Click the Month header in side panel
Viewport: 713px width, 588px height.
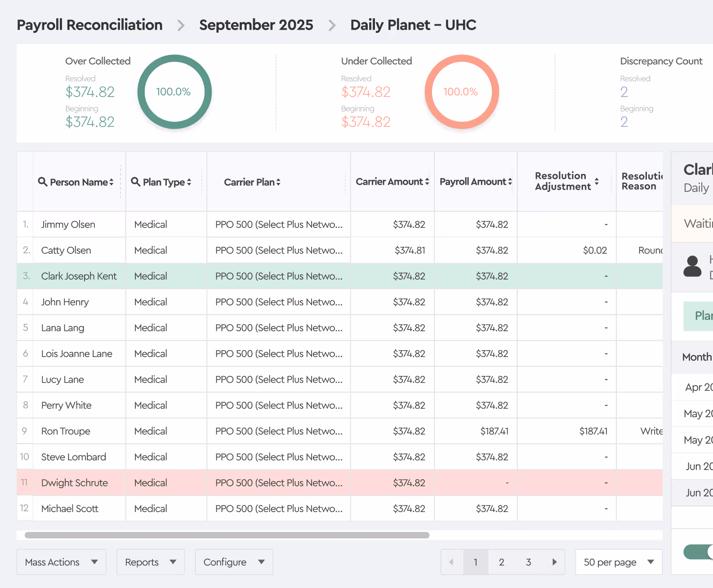pos(697,357)
